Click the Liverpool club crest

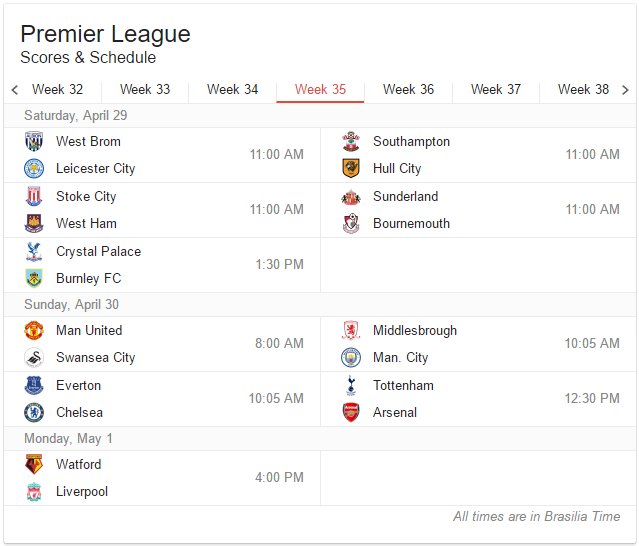pos(34,492)
